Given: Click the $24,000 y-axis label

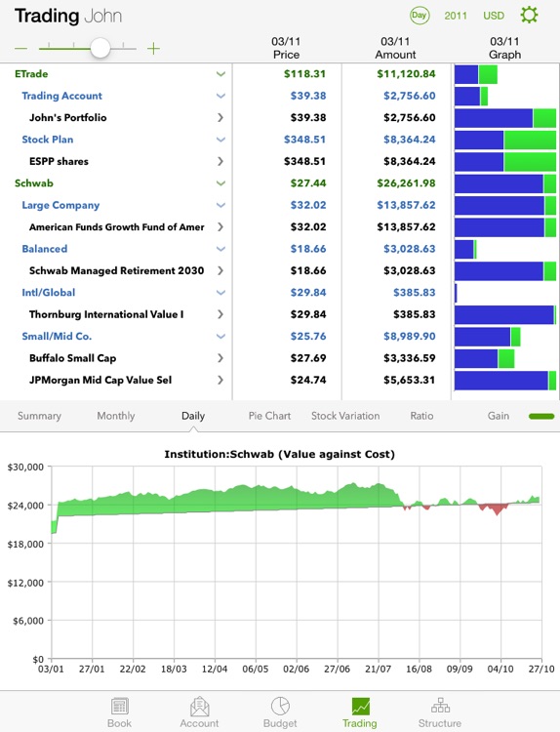Looking at the screenshot, I should click(x=25, y=506).
